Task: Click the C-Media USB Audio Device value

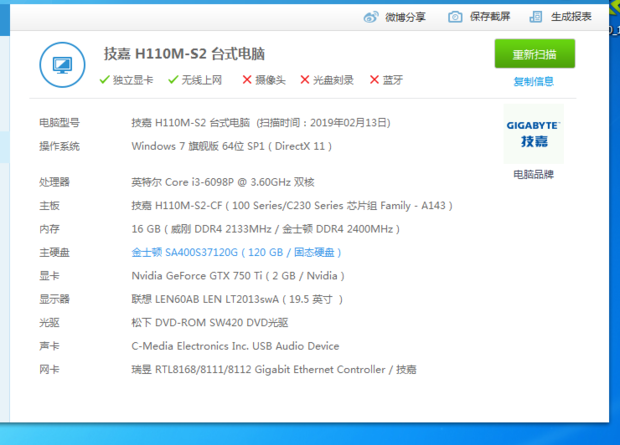Action: click(x=235, y=346)
